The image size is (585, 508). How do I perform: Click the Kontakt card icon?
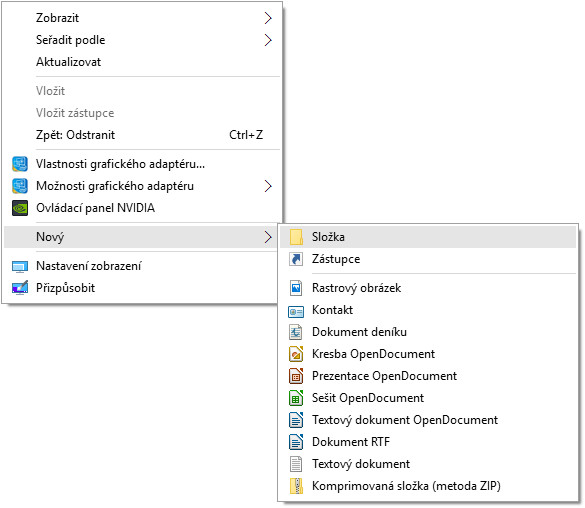click(x=296, y=311)
